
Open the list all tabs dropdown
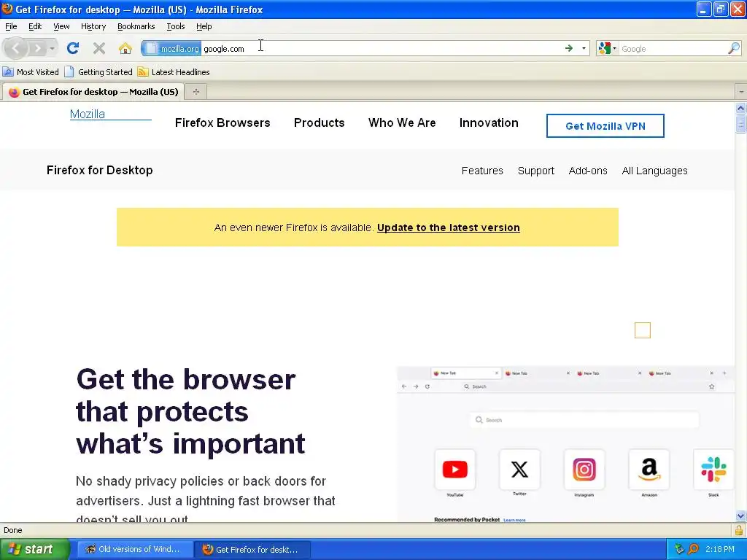(x=741, y=91)
